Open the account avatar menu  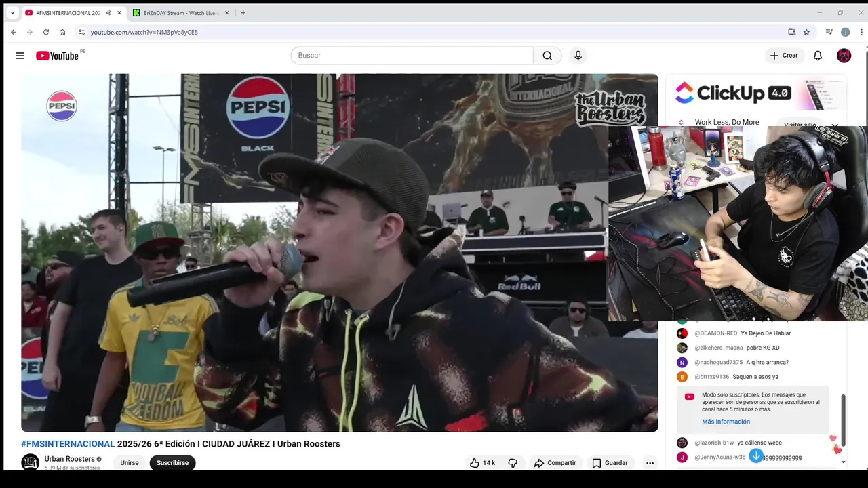click(x=844, y=56)
